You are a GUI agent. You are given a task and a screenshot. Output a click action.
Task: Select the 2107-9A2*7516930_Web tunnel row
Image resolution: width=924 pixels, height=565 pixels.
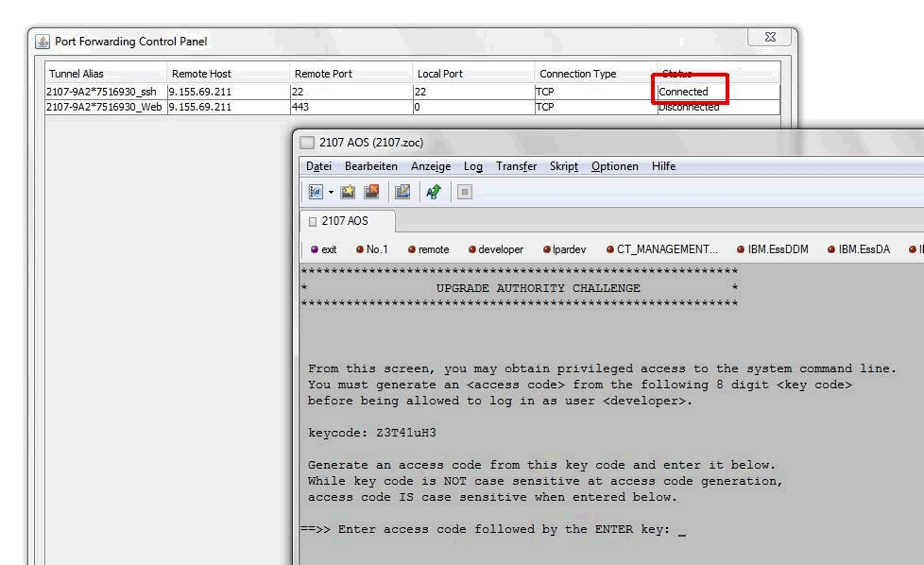click(x=102, y=107)
